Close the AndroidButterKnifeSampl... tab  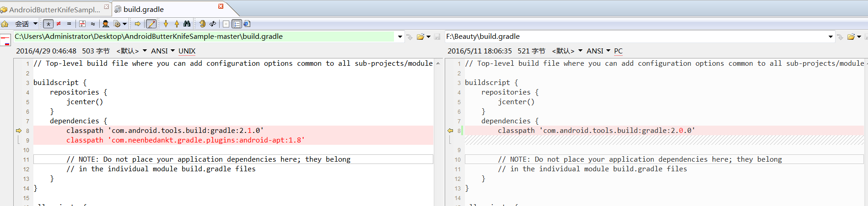(x=107, y=6)
